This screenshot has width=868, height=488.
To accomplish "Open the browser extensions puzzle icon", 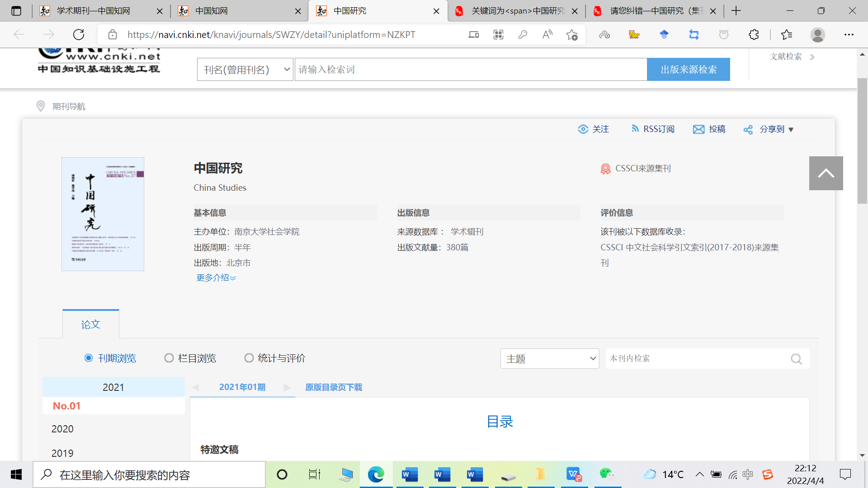I will coord(754,35).
